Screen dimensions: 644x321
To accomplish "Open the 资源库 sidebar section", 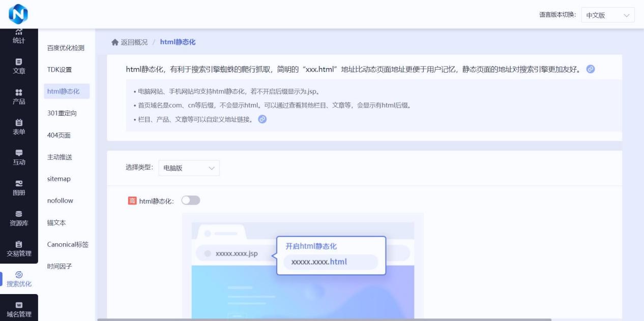I will pyautogui.click(x=19, y=218).
